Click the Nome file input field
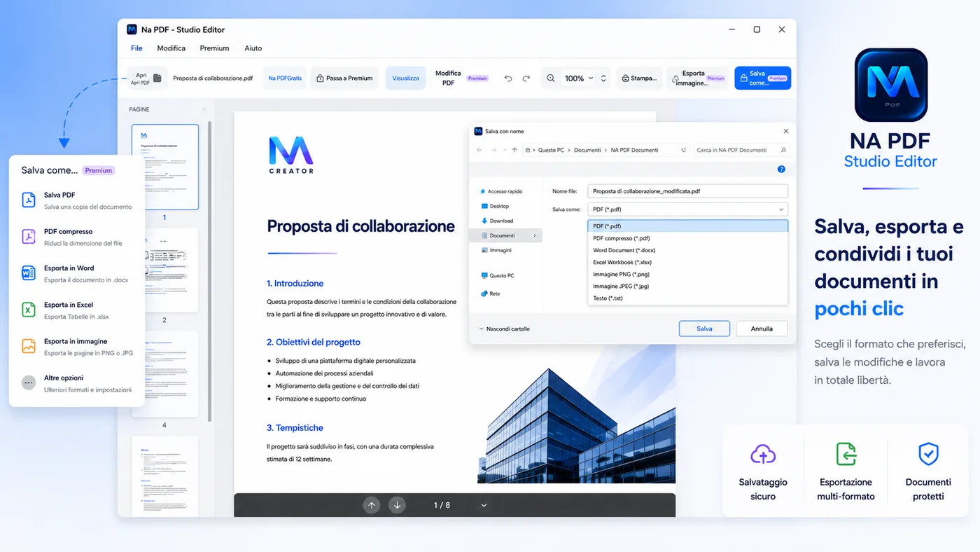 (687, 191)
